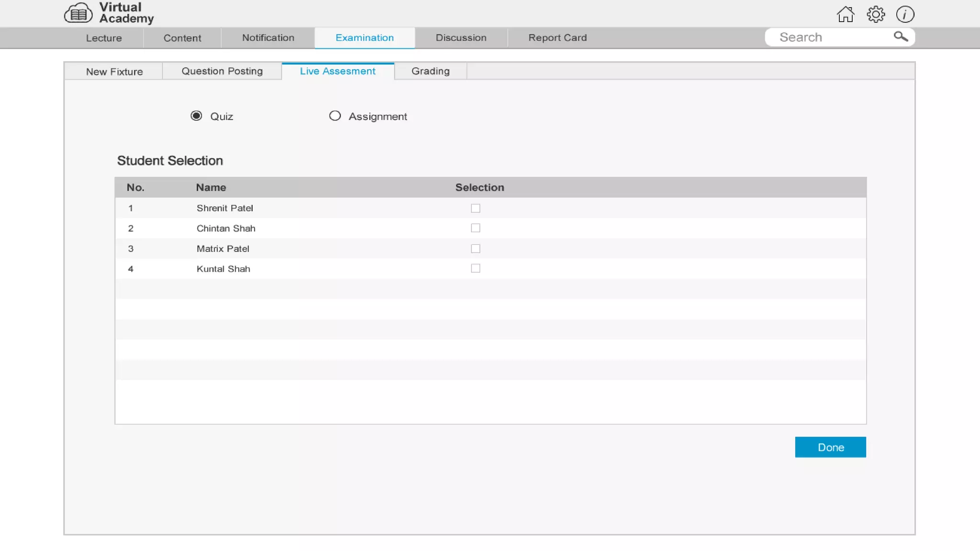This screenshot has height=551, width=980.
Task: Select the Quiz radio button
Action: click(196, 116)
